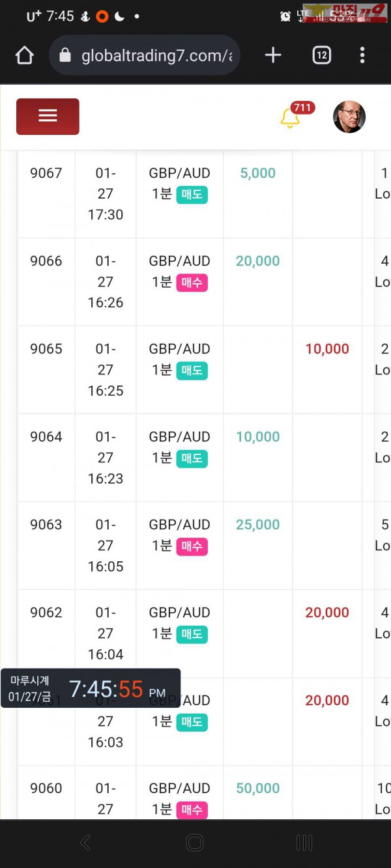Open the notification bell with 711 badge
The height and width of the screenshot is (868, 391).
pos(290,118)
